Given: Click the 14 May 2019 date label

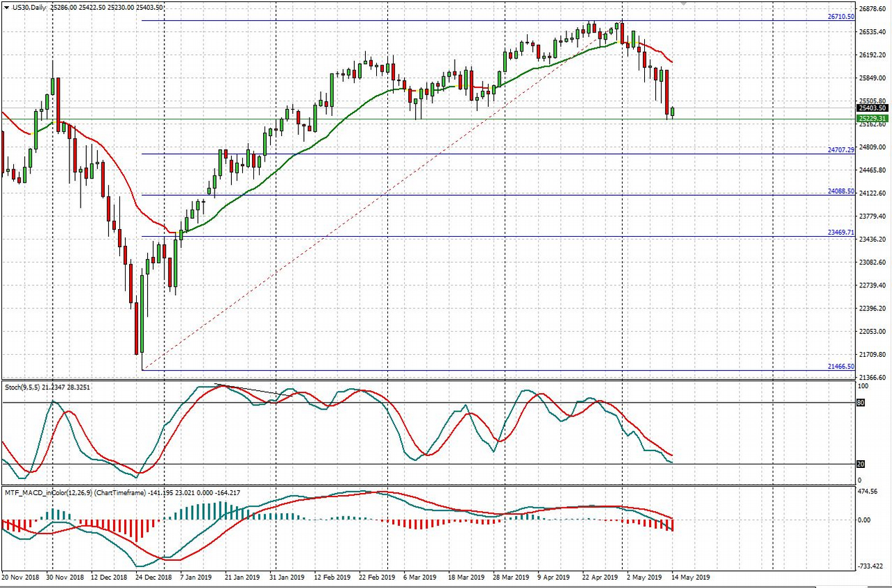Looking at the screenshot, I should click(691, 577).
